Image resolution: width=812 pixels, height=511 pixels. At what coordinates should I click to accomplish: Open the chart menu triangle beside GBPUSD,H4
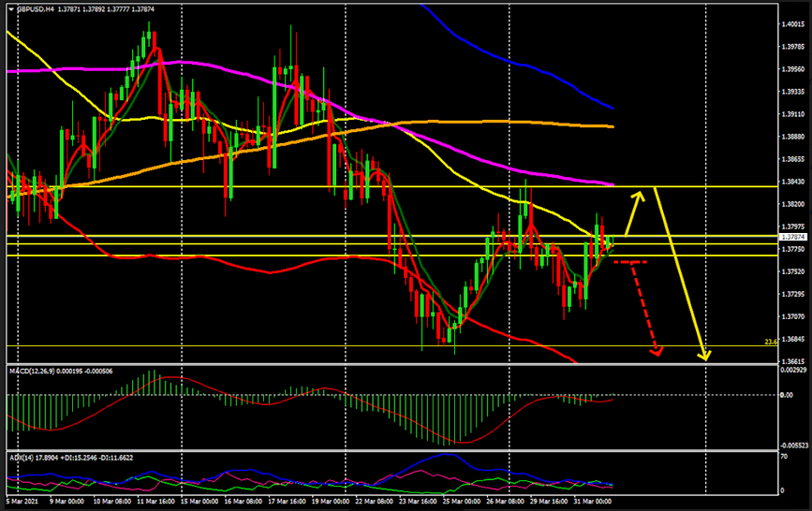click(11, 9)
